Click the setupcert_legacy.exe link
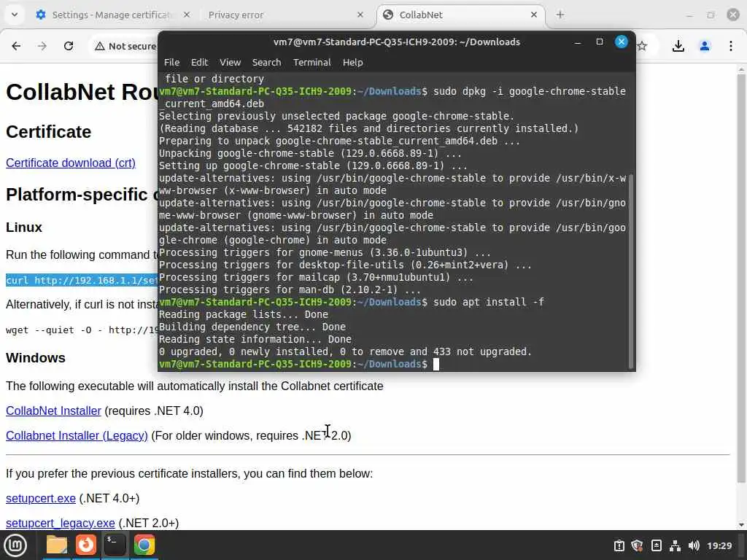 click(x=60, y=523)
